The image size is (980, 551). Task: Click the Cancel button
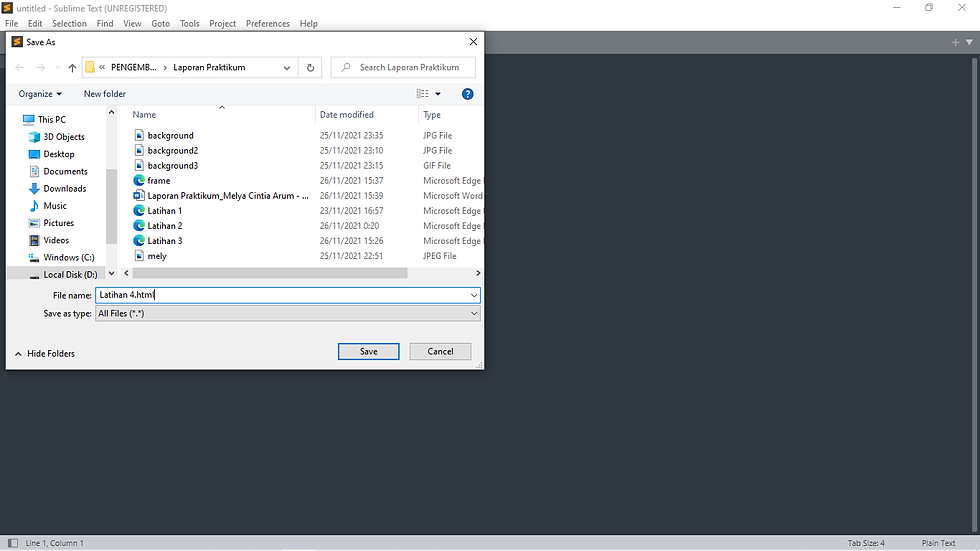(440, 352)
